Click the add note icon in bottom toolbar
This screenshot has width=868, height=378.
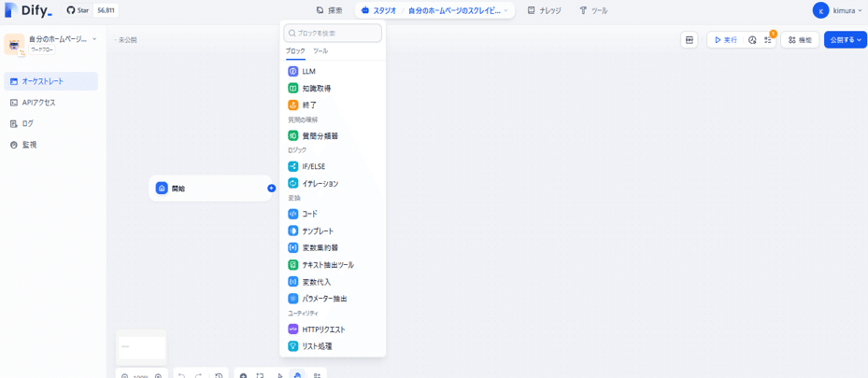click(260, 375)
